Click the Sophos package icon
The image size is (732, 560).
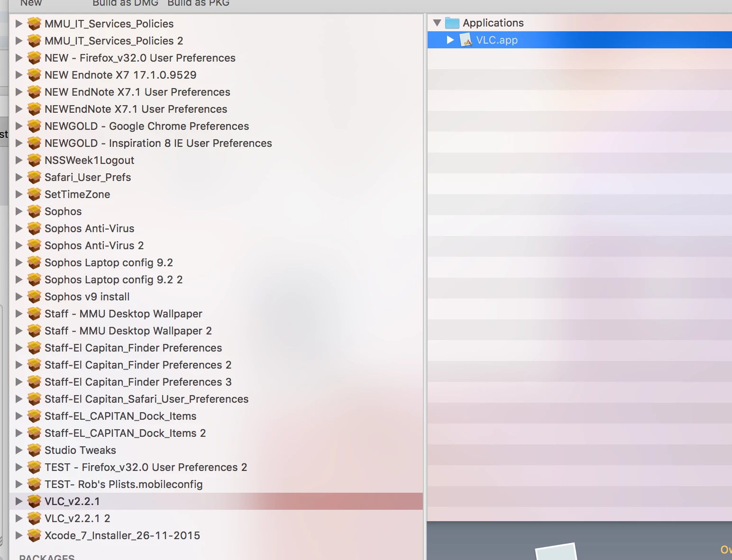point(34,211)
